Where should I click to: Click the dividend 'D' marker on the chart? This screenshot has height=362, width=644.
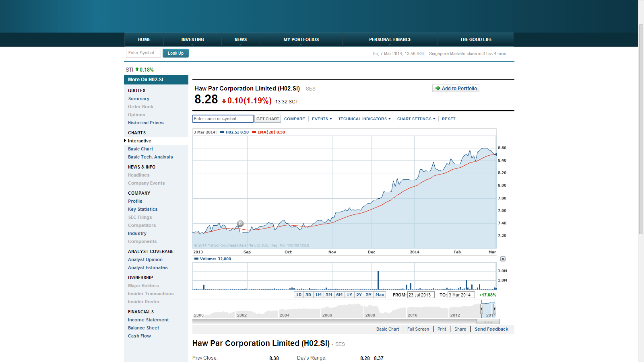pos(240,224)
